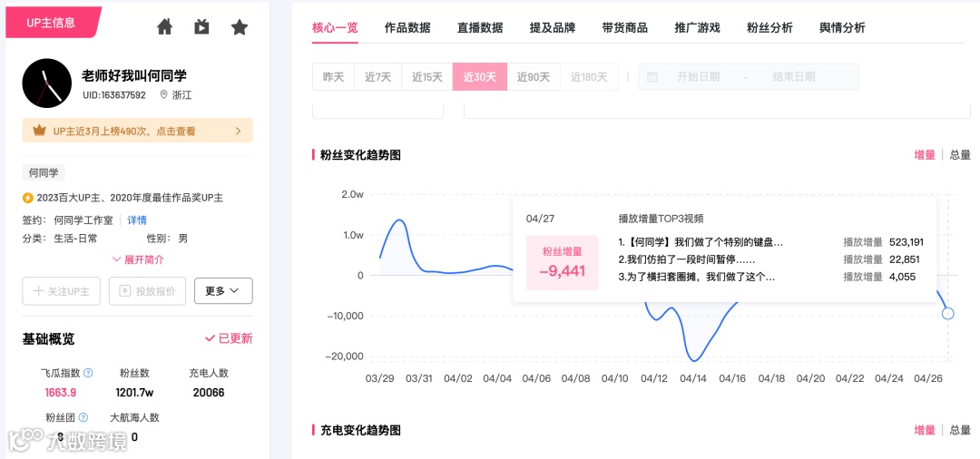The width and height of the screenshot is (980, 459).
Task: Click the help icon next to 粉丝团
Action: point(83,417)
